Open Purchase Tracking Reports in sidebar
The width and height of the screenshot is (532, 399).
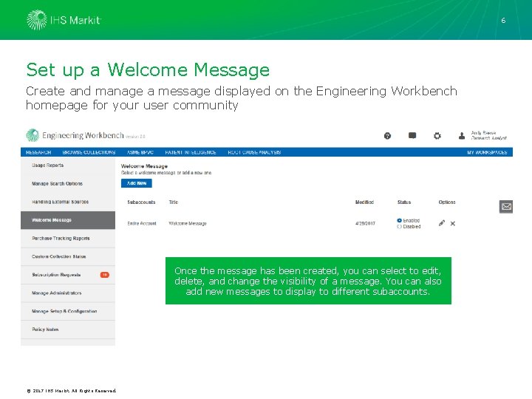68,239
